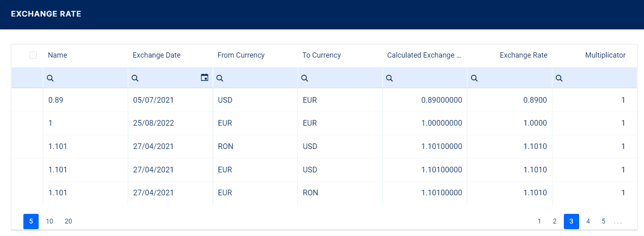Click the search icon in Multiplicator filter
The image size is (644, 236).
click(559, 78)
